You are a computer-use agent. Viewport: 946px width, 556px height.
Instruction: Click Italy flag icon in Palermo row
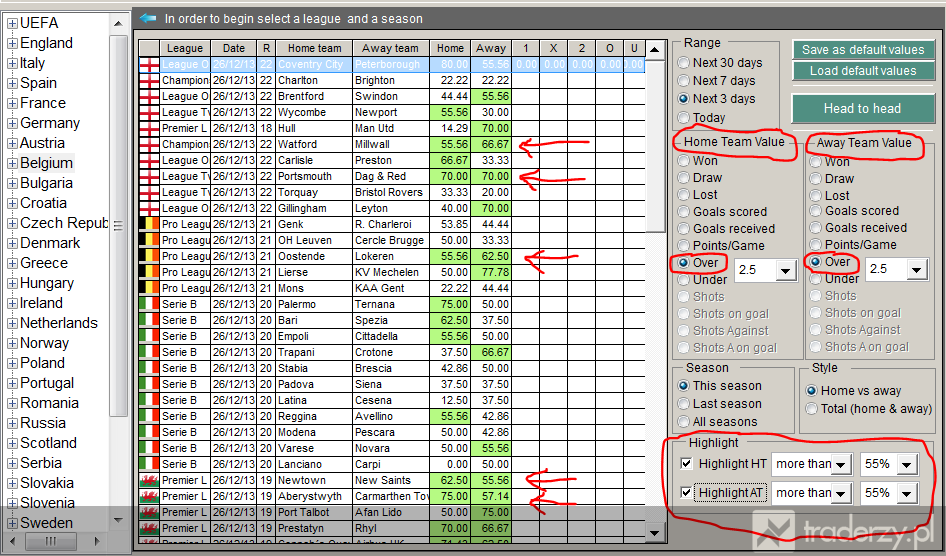coord(149,304)
